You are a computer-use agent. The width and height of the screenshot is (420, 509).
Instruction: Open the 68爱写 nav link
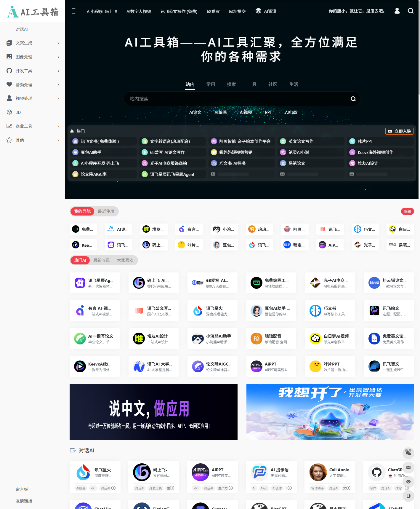[x=213, y=12]
